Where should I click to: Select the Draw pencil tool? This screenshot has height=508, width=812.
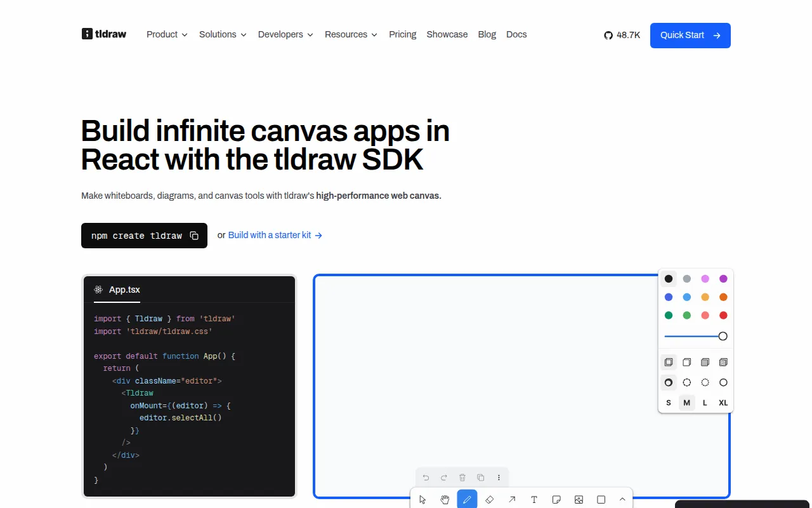tap(467, 500)
